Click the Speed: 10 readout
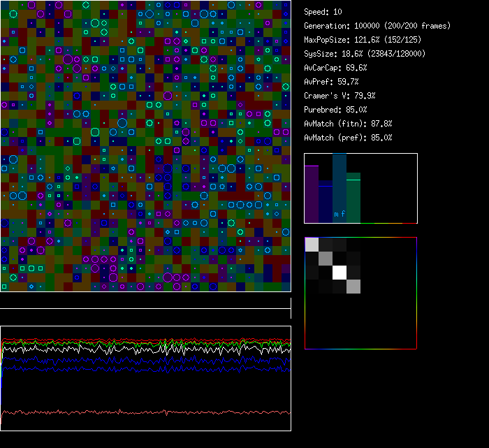489x448 pixels. point(323,12)
